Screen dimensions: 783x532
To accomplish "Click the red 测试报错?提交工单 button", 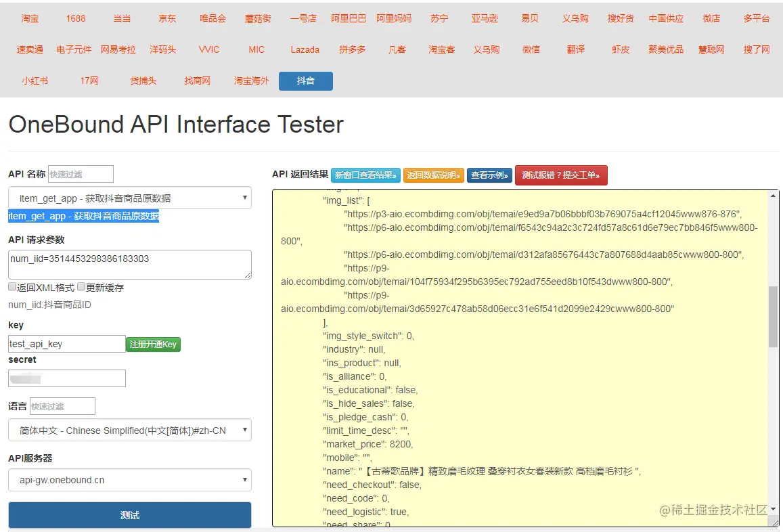I will pyautogui.click(x=561, y=175).
